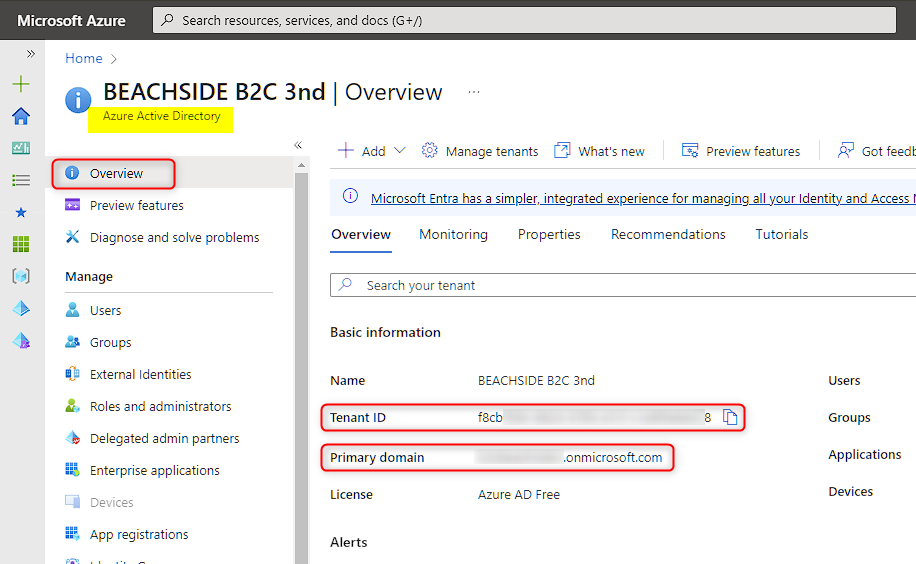This screenshot has width=916, height=564.
Task: Open Diagnose and solve problems
Action: tap(174, 237)
